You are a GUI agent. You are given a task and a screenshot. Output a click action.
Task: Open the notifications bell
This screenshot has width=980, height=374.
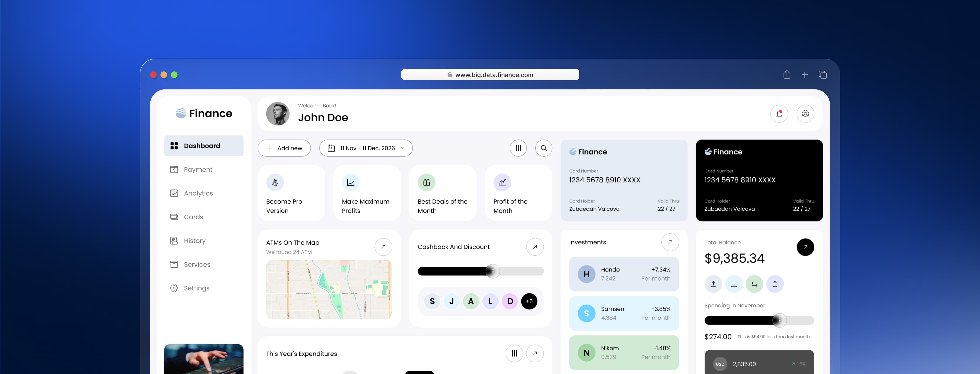coord(779,114)
